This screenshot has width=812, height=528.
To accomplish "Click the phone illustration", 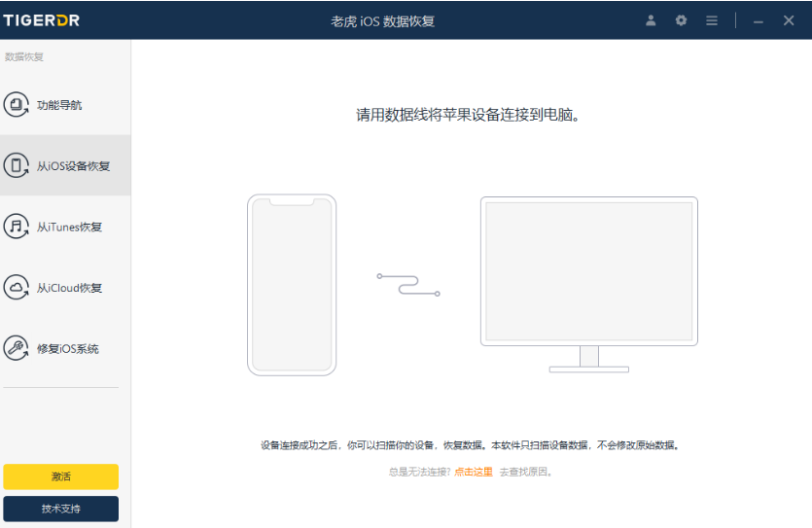I will 292,285.
